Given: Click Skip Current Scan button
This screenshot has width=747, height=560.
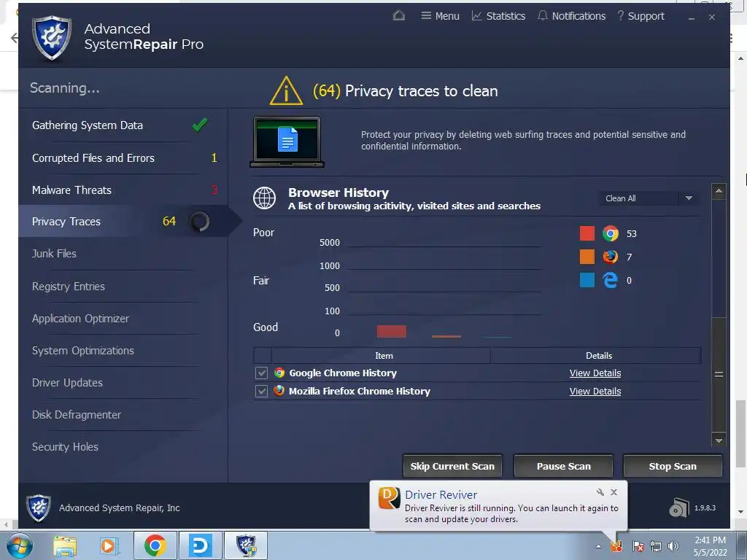Looking at the screenshot, I should coord(452,466).
